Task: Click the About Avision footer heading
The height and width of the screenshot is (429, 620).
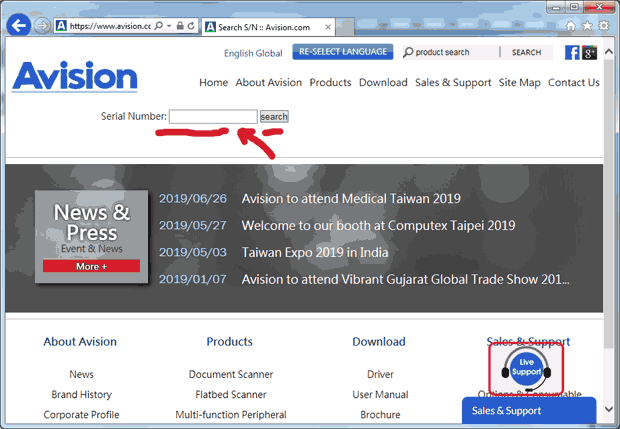Action: tap(80, 342)
